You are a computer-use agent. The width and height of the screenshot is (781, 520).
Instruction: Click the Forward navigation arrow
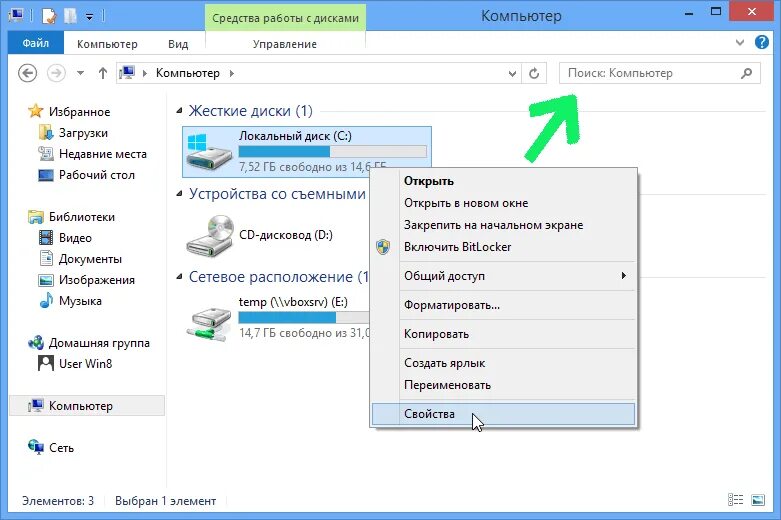(56, 73)
